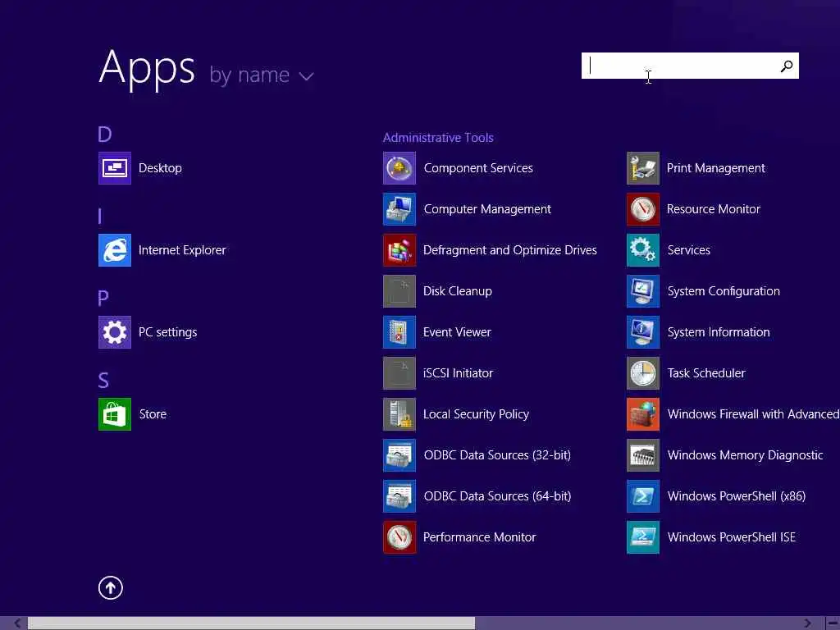This screenshot has height=630, width=840.
Task: Select the letter I group header
Action: (x=100, y=216)
